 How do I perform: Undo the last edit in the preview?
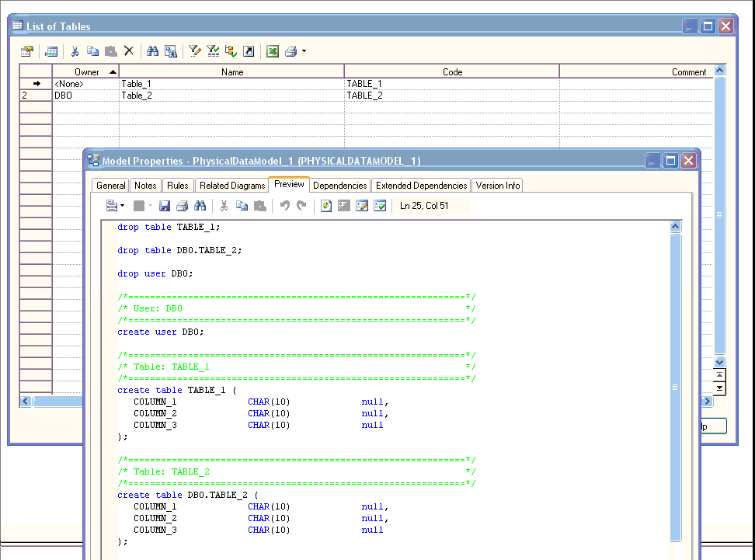click(285, 205)
